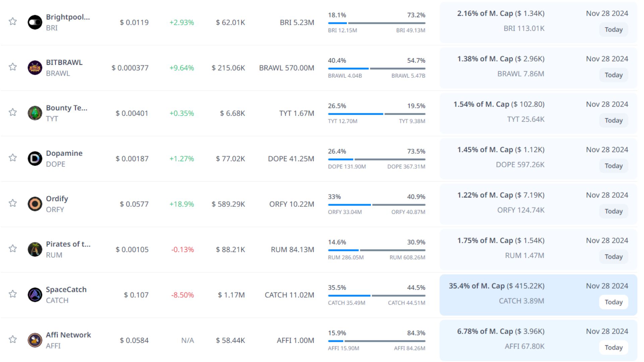Image resolution: width=644 pixels, height=362 pixels.
Task: Toggle watchlist star for Affi Network
Action: pos(13,339)
